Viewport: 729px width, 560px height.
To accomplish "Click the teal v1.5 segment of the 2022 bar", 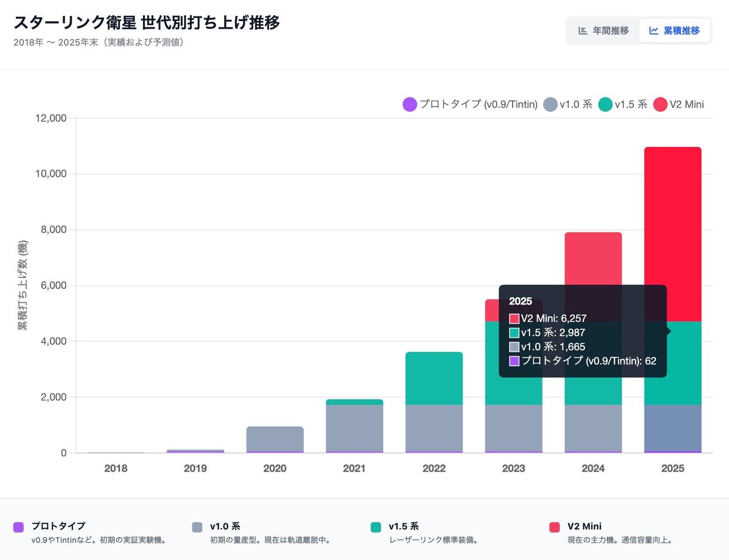I will [x=434, y=378].
